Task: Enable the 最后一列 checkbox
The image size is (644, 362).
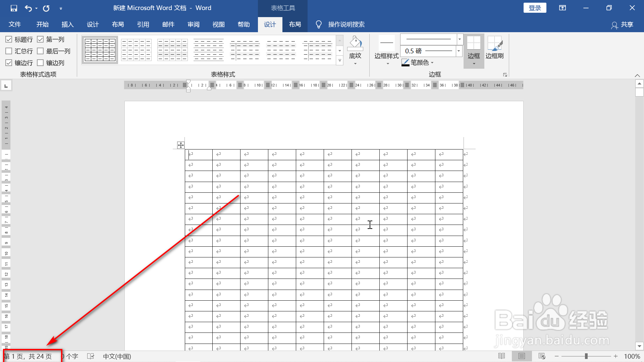Action: (41, 51)
